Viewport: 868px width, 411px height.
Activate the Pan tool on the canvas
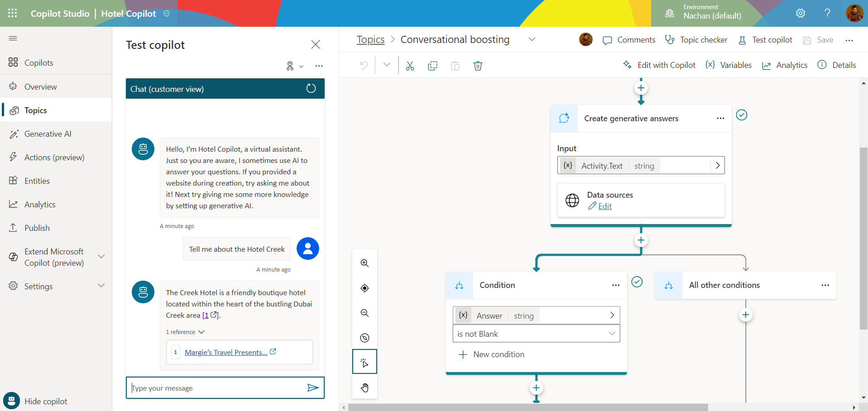pos(364,387)
